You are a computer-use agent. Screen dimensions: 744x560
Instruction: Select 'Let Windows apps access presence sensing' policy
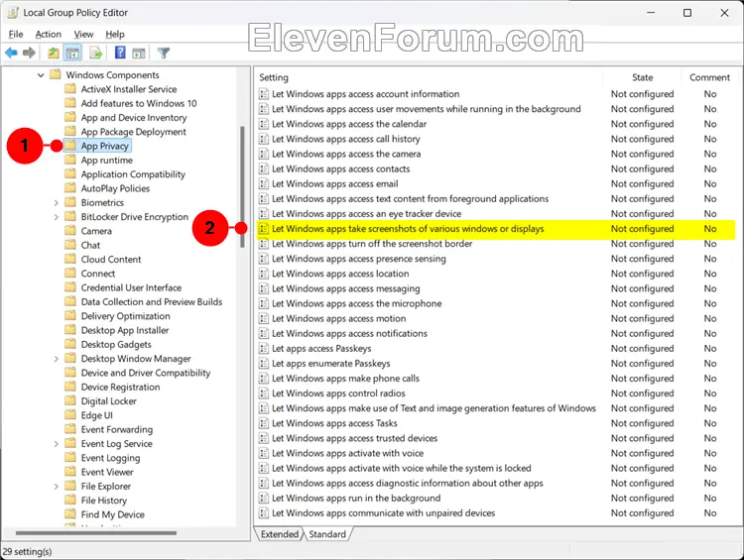[x=359, y=259]
